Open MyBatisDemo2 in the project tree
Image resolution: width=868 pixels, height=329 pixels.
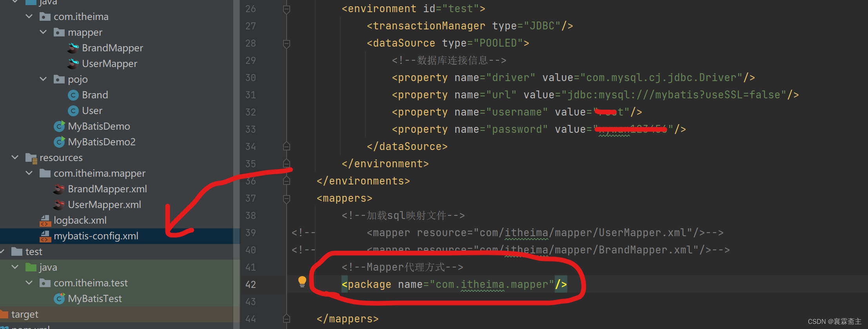point(102,142)
